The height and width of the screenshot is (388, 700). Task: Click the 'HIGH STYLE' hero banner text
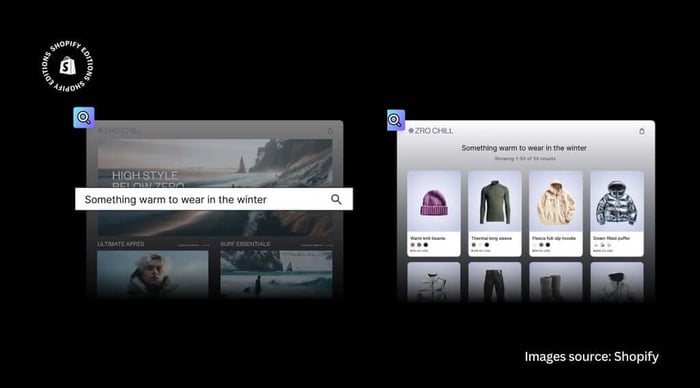(145, 175)
